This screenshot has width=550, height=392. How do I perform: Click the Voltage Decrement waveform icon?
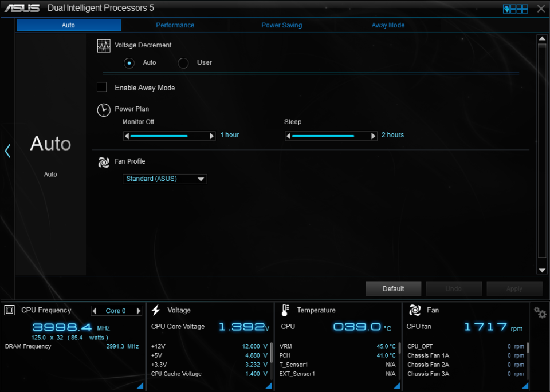[104, 46]
